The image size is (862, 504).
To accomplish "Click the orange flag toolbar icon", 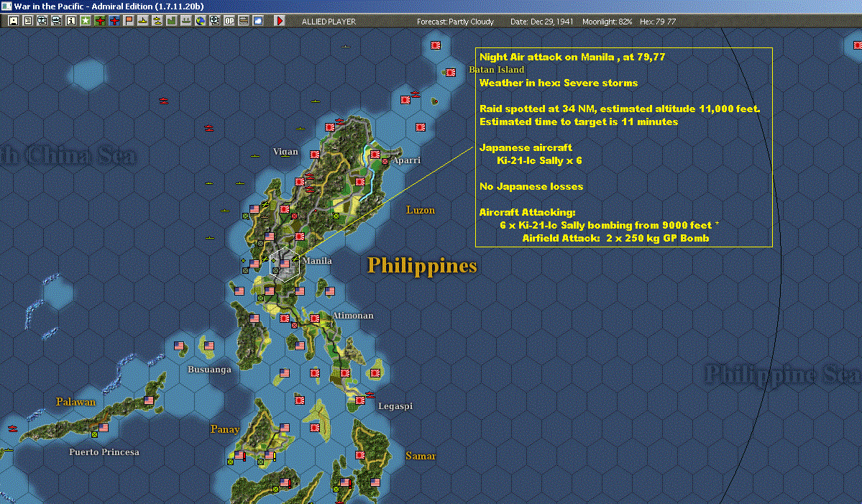I will click(128, 21).
